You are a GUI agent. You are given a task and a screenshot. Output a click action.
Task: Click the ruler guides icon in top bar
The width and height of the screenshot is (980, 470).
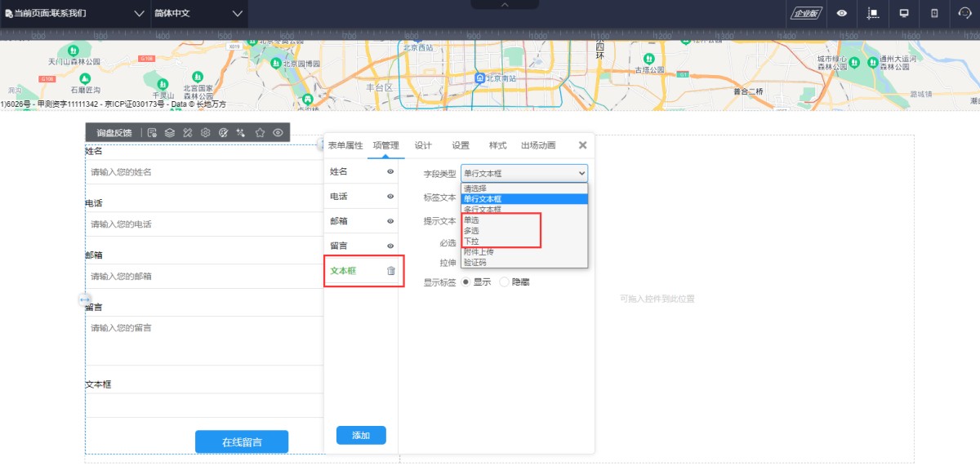click(873, 14)
